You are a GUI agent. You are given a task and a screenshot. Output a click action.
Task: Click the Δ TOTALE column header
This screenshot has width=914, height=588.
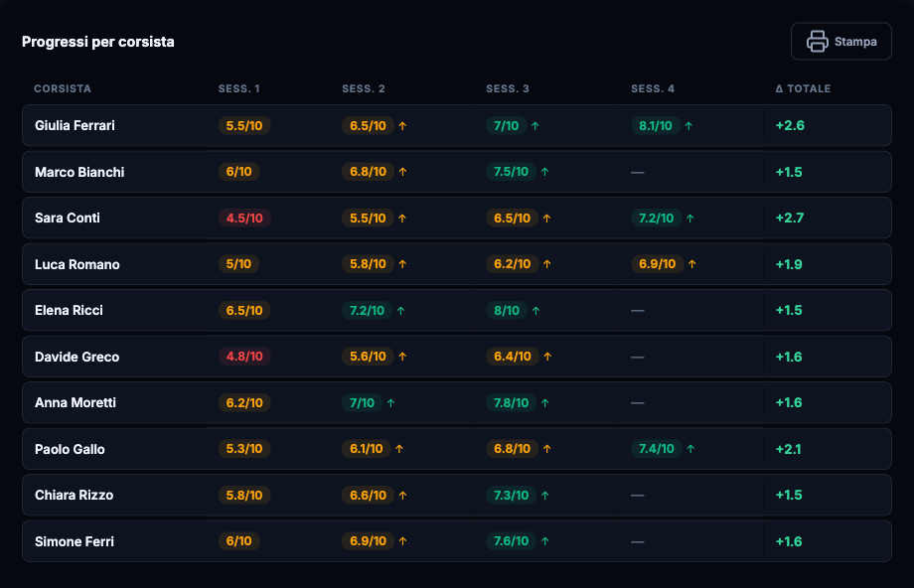pyautogui.click(x=803, y=88)
